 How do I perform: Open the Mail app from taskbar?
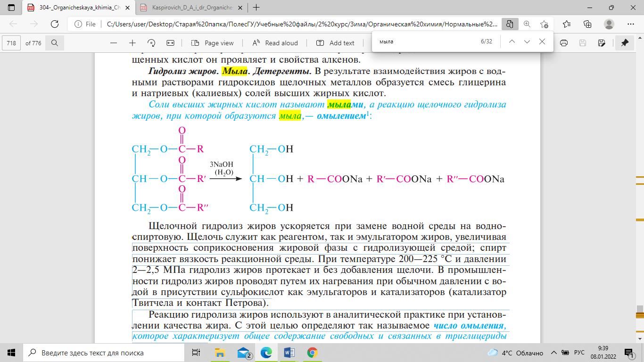244,353
